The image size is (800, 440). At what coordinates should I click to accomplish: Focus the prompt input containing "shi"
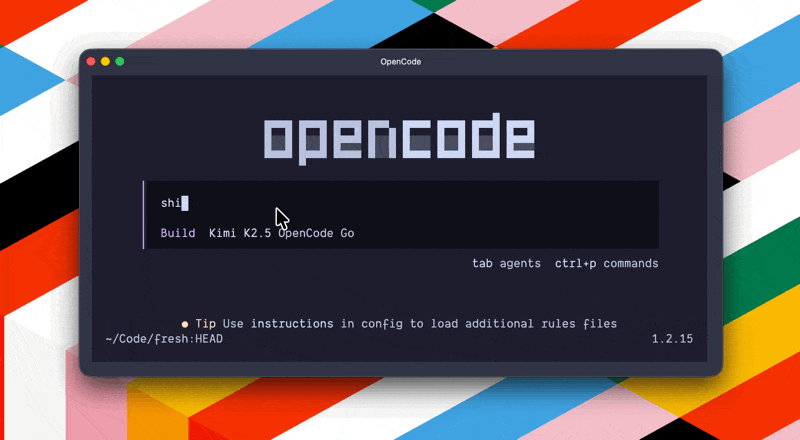click(400, 203)
